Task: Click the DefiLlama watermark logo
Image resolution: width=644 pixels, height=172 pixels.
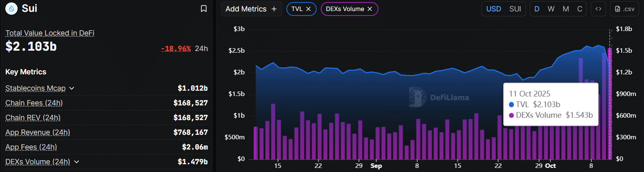Action: [439, 97]
